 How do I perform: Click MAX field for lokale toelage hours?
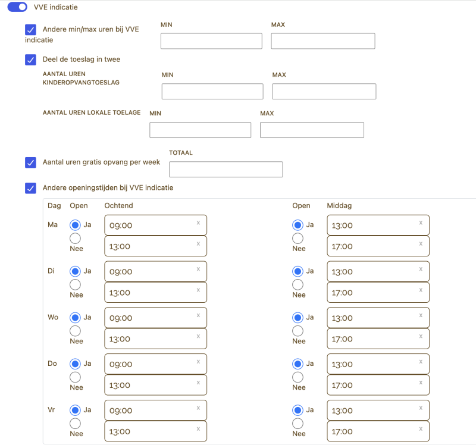(312, 130)
